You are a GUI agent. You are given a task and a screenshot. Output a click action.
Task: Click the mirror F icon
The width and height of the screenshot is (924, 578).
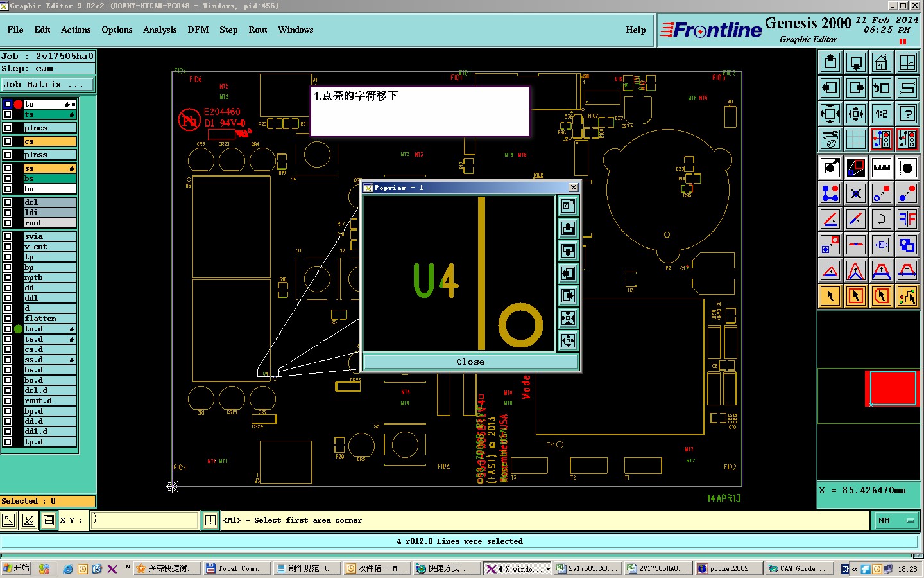point(907,219)
